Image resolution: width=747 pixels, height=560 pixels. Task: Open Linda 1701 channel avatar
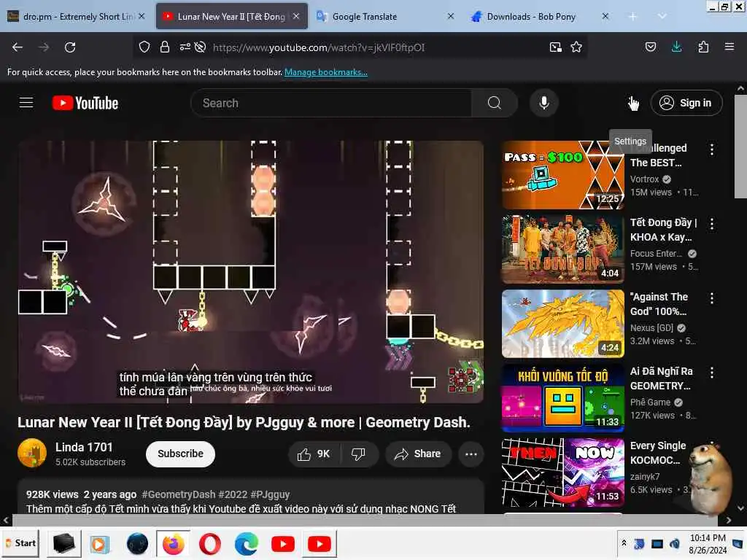coord(32,453)
